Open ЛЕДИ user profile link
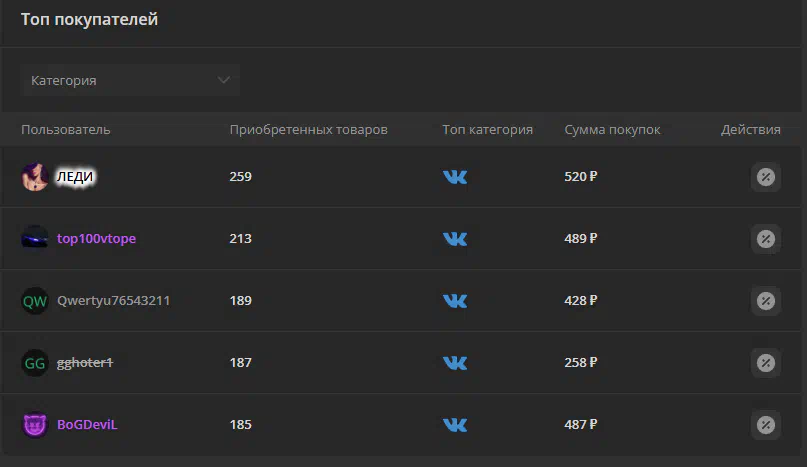This screenshot has width=807, height=467. pos(75,177)
